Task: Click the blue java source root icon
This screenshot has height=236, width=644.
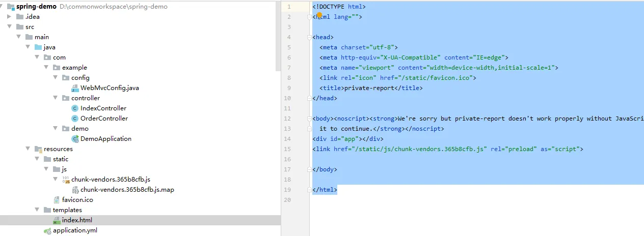Action: point(38,47)
